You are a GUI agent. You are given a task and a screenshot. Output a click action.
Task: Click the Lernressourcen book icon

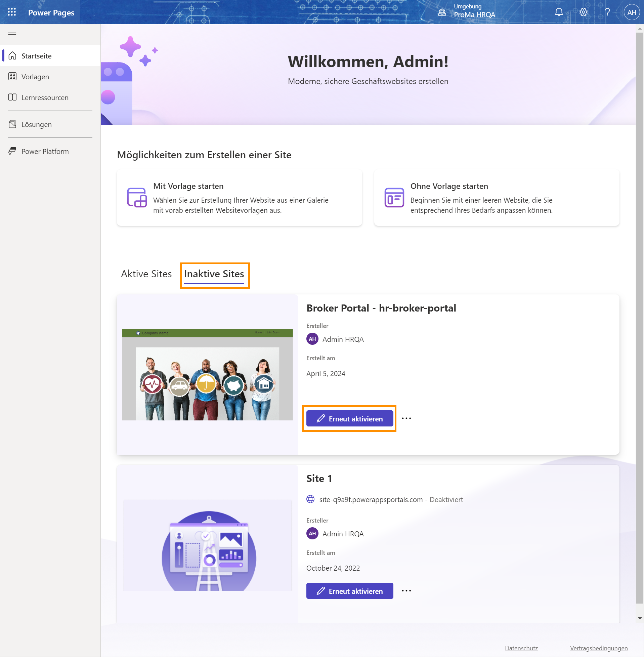pos(12,97)
